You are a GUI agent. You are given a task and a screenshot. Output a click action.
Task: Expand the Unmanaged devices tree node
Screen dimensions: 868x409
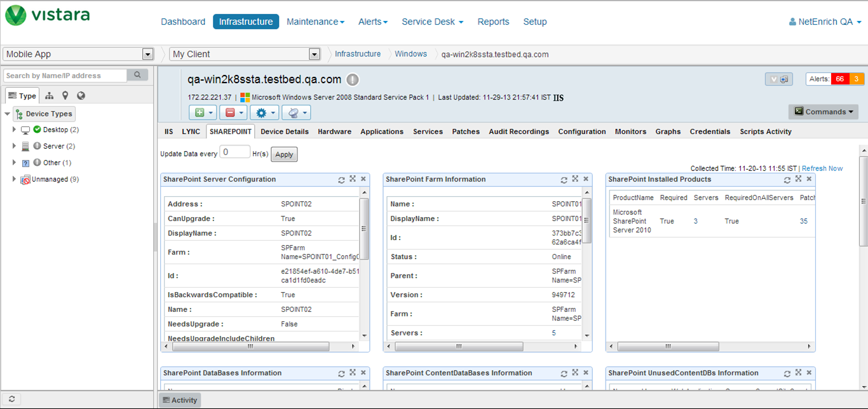coord(14,179)
